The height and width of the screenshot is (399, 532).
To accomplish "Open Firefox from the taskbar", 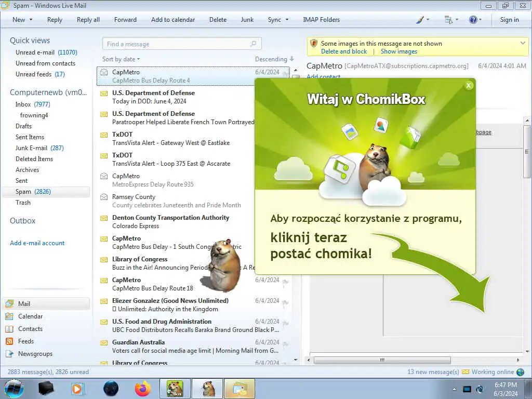I will (x=143, y=389).
